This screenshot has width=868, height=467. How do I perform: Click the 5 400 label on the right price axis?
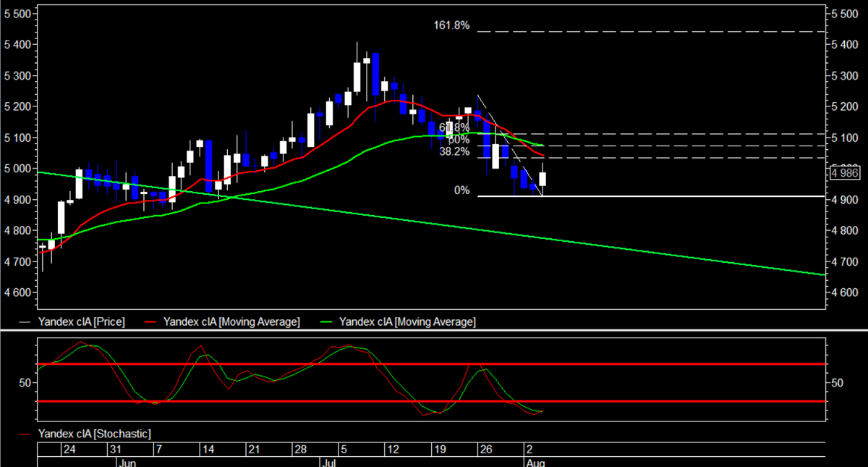846,45
